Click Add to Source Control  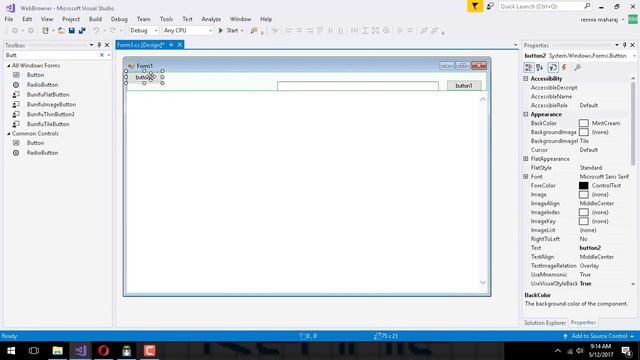(x=598, y=336)
